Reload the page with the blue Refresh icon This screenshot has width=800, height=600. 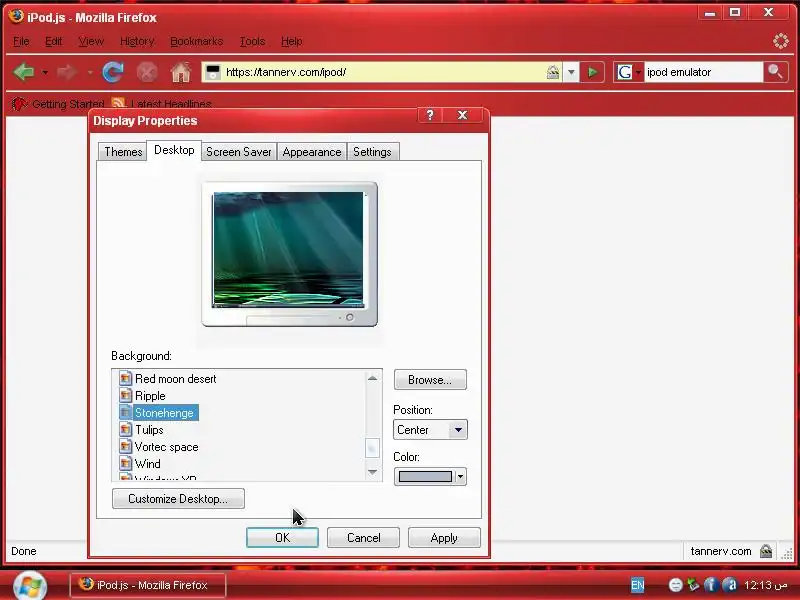click(x=113, y=72)
